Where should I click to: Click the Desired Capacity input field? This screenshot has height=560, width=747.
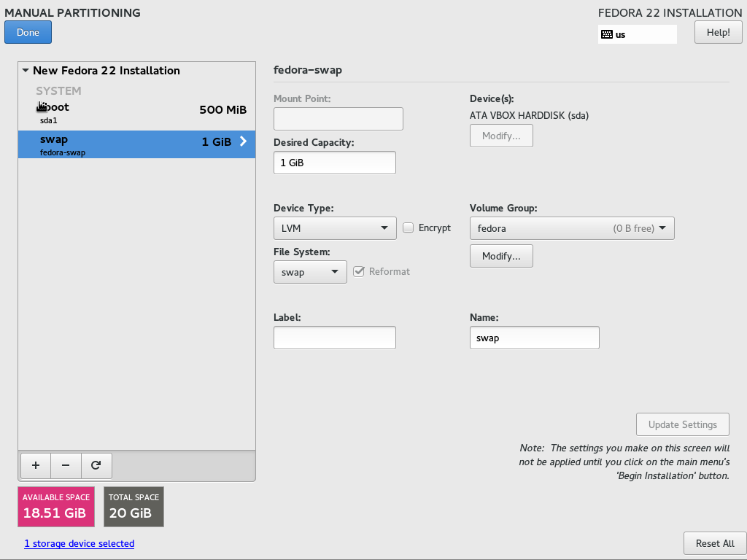pyautogui.click(x=335, y=163)
